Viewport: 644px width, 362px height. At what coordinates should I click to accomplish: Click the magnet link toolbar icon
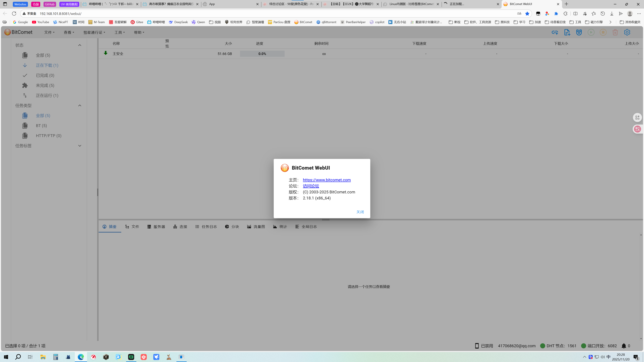coord(579,32)
